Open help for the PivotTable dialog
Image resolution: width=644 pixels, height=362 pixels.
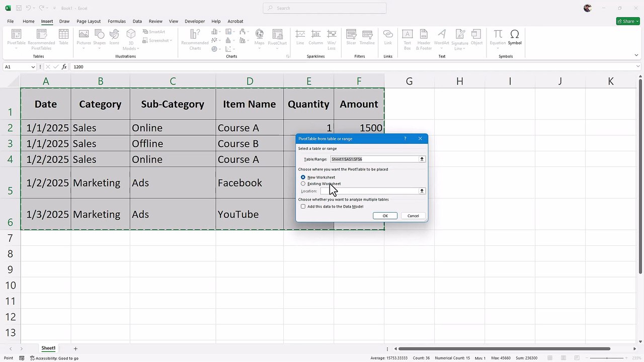(405, 139)
